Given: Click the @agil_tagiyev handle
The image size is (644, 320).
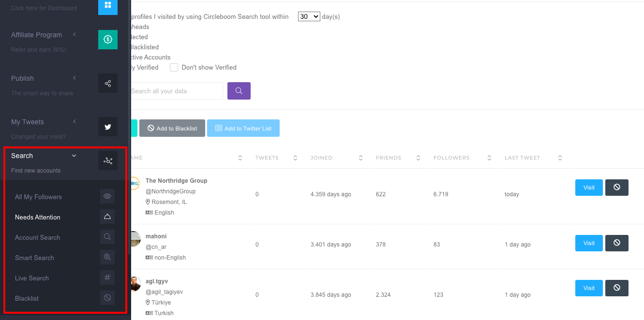Looking at the screenshot, I should pos(164,292).
